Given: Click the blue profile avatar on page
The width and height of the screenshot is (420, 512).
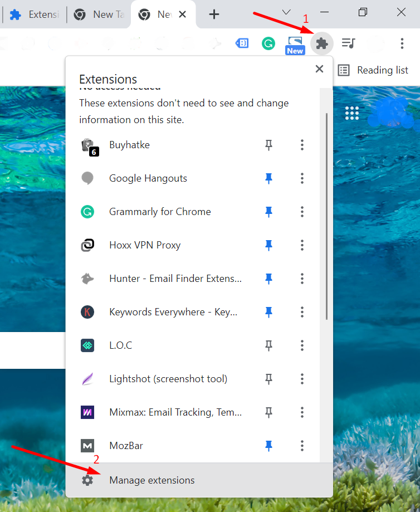Looking at the screenshot, I should click(x=391, y=113).
